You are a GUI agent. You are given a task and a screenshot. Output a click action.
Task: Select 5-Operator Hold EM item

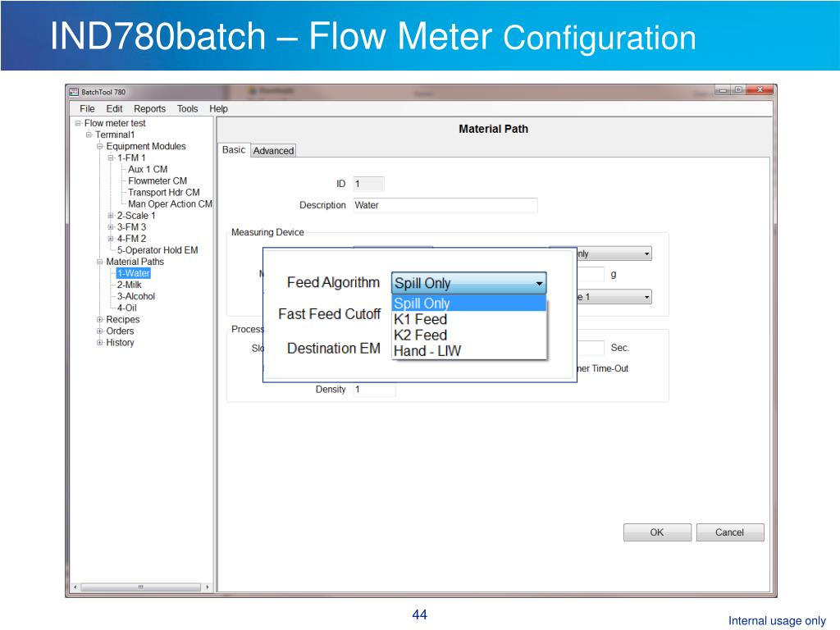pyautogui.click(x=157, y=250)
